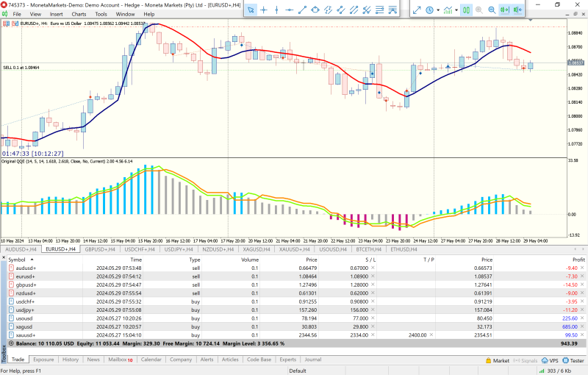Sort positions by Symbol column header
This screenshot has height=375, width=588.
click(17, 260)
